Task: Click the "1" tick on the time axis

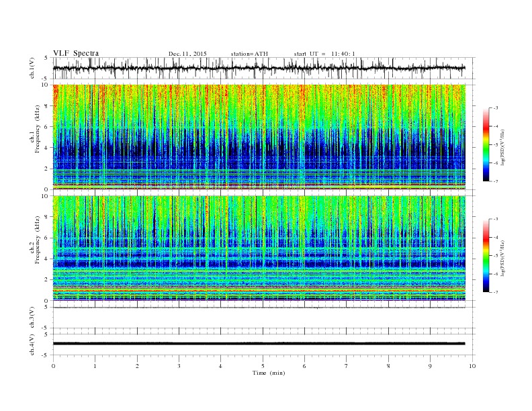Action: pos(95,366)
